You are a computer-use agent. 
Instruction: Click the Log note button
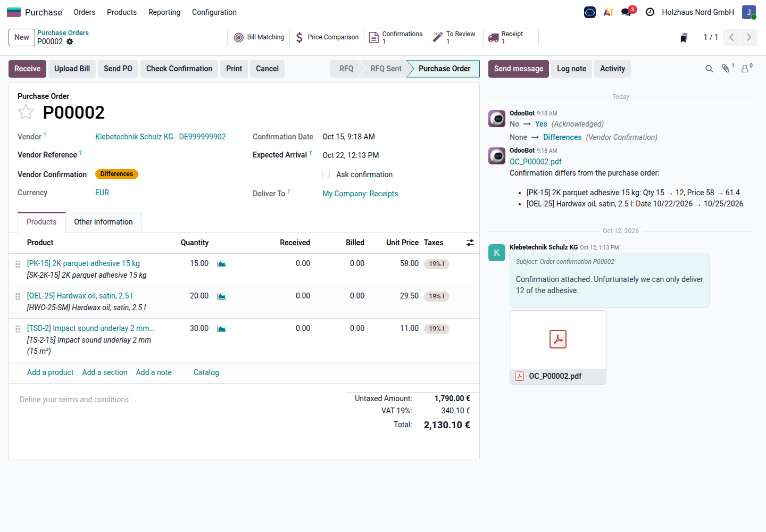click(x=571, y=69)
